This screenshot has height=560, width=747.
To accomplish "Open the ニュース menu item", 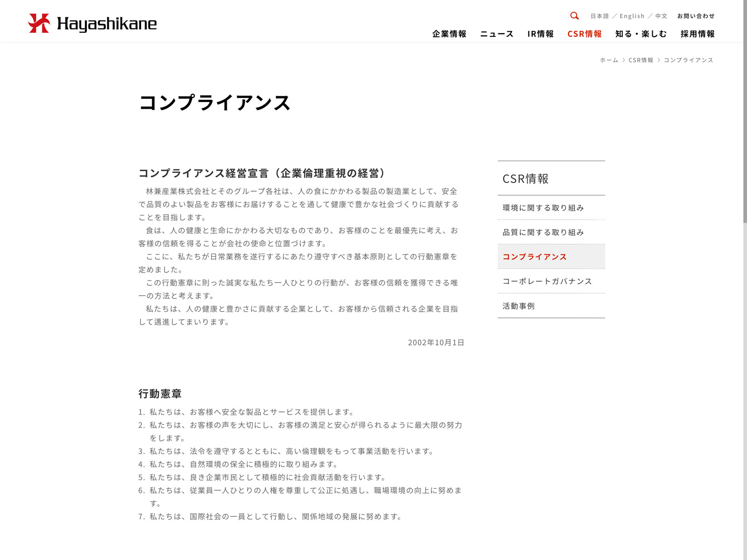I will (x=497, y=34).
